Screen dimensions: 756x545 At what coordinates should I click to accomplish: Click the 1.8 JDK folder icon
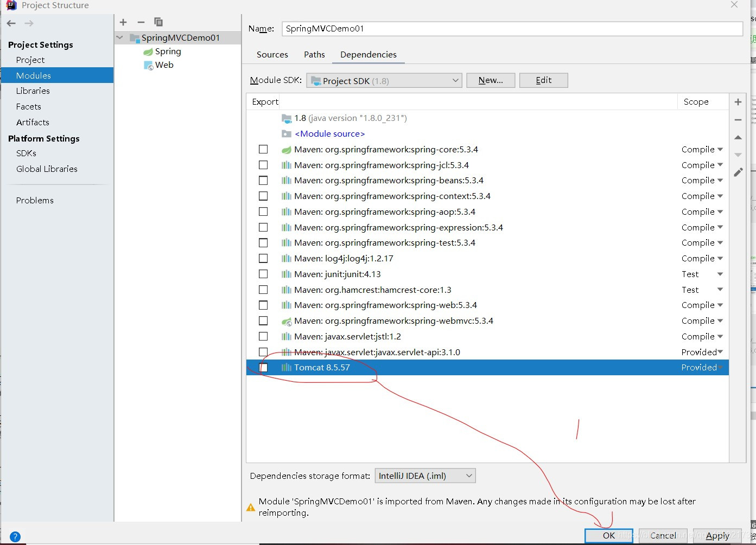tap(287, 118)
